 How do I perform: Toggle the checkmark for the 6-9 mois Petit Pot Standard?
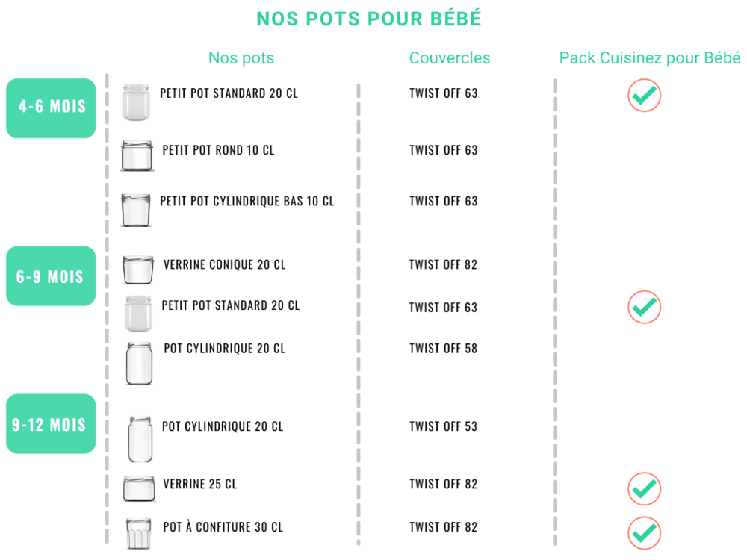pyautogui.click(x=644, y=307)
